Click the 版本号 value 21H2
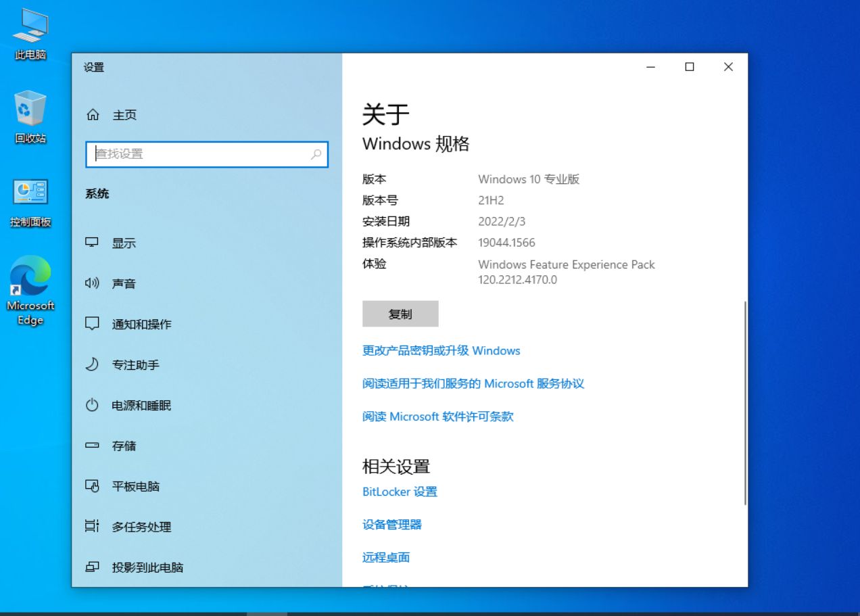The image size is (860, 616). (x=491, y=200)
